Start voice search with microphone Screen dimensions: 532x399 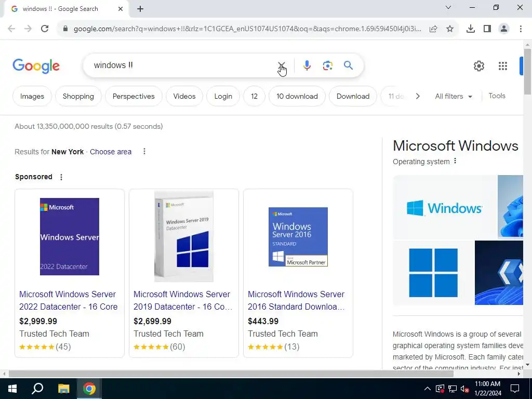click(x=307, y=65)
